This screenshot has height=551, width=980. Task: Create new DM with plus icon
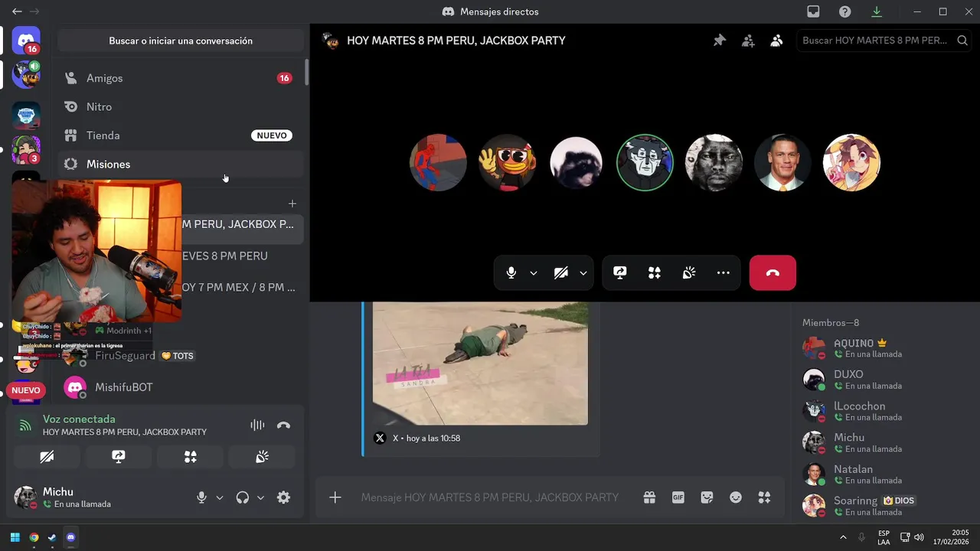click(292, 204)
